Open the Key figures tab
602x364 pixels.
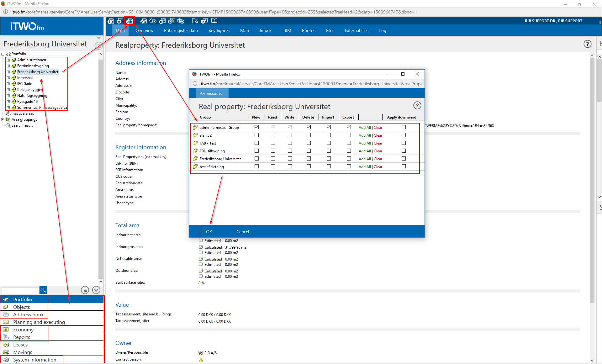[x=219, y=30]
